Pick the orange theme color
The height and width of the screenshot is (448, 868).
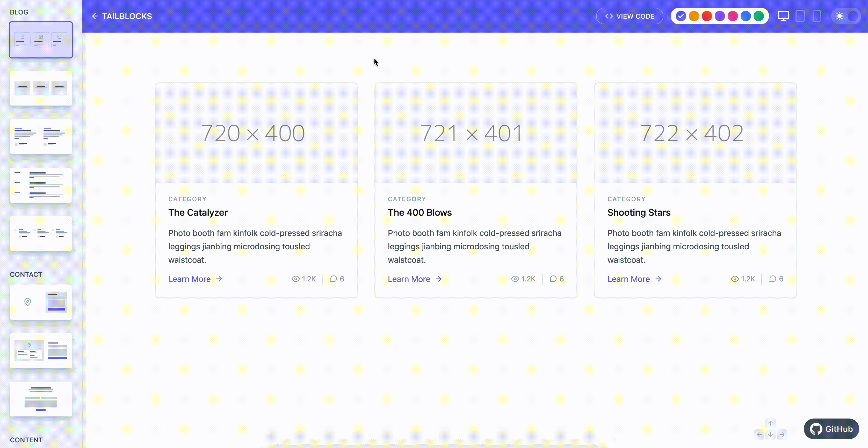point(694,16)
